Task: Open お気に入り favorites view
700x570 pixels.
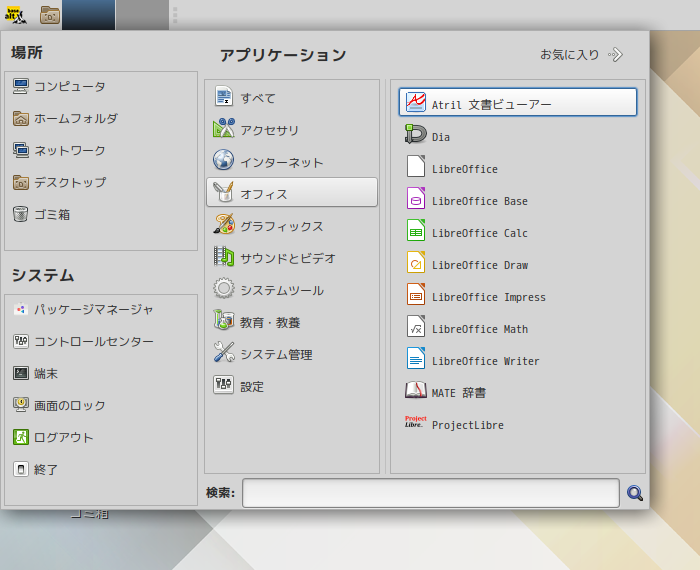Action: click(x=581, y=54)
